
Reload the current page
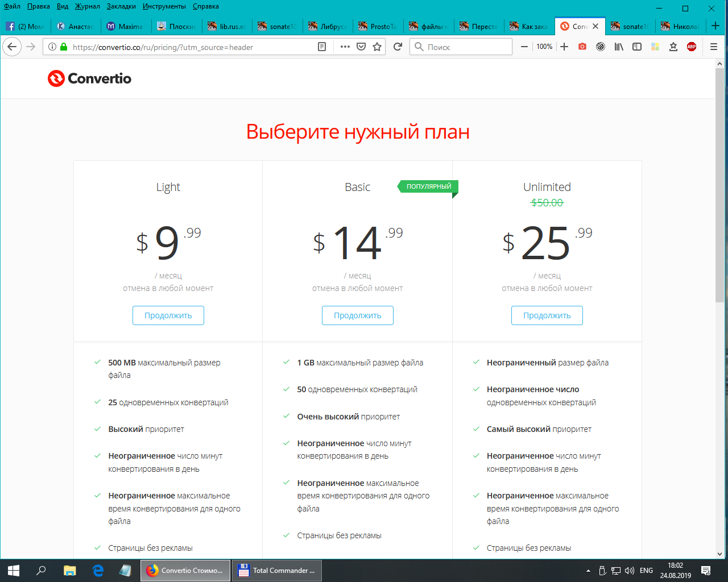click(x=398, y=47)
